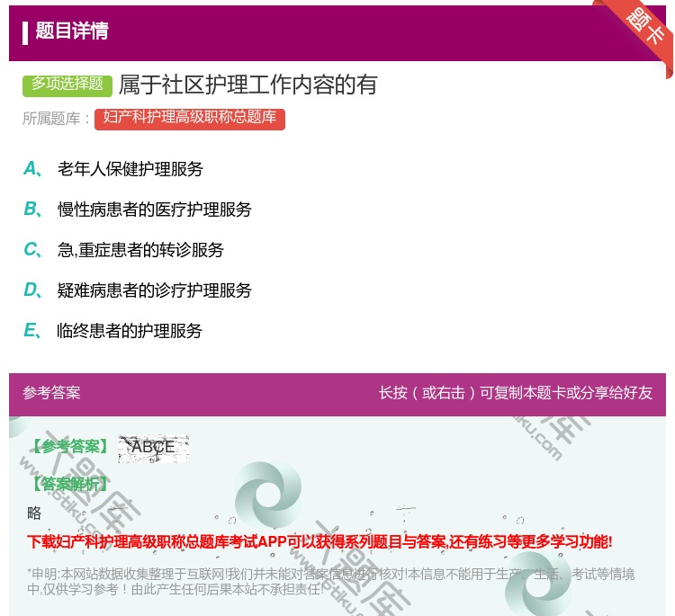Select option A 老年人保健护理服务
675x616 pixels.
[x=113, y=169]
